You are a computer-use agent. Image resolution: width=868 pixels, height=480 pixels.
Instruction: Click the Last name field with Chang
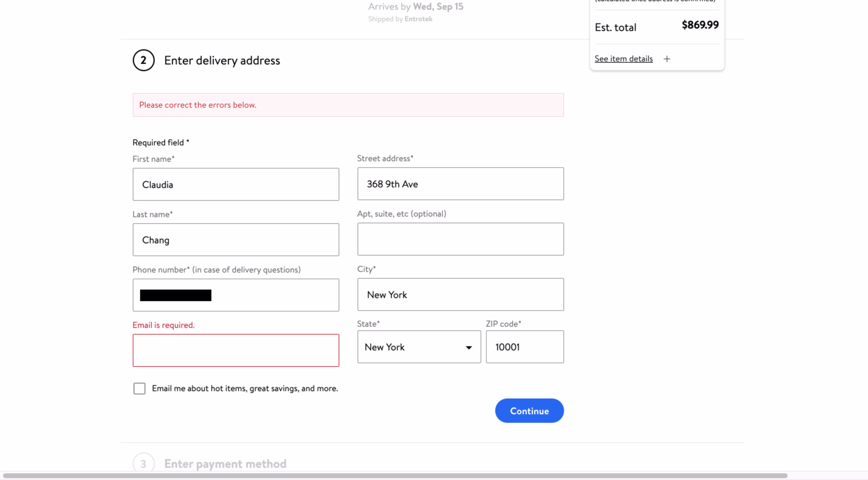click(x=236, y=240)
